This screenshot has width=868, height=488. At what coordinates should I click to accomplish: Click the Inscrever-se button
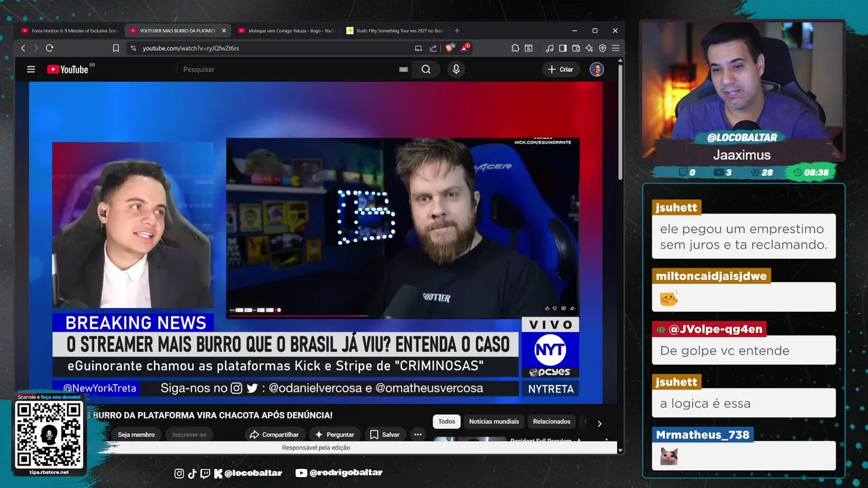point(189,434)
